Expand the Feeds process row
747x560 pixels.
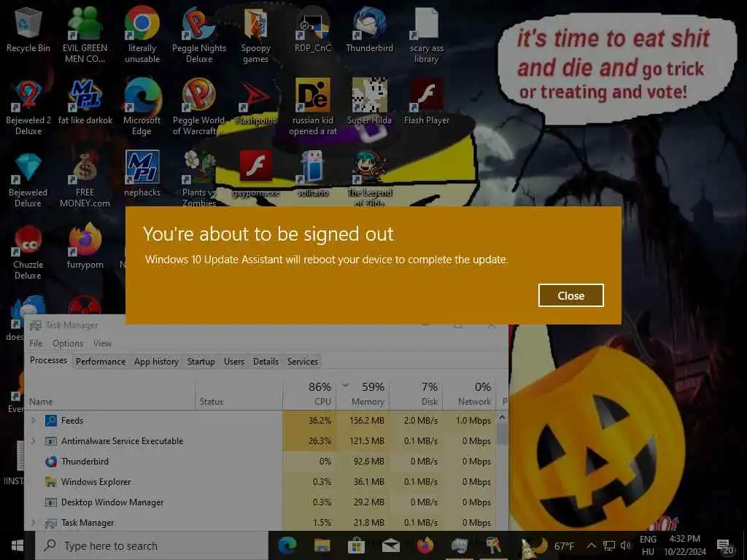34,421
